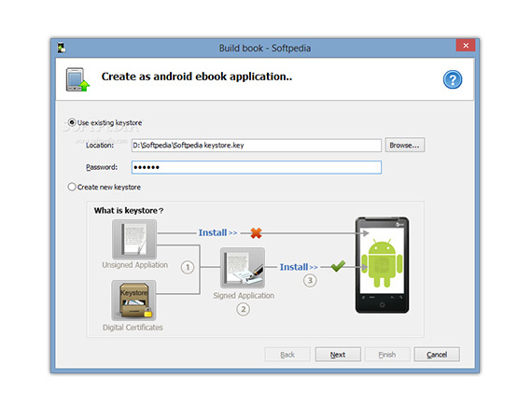Close the Build book dialog window
532x420 pixels.
click(466, 45)
